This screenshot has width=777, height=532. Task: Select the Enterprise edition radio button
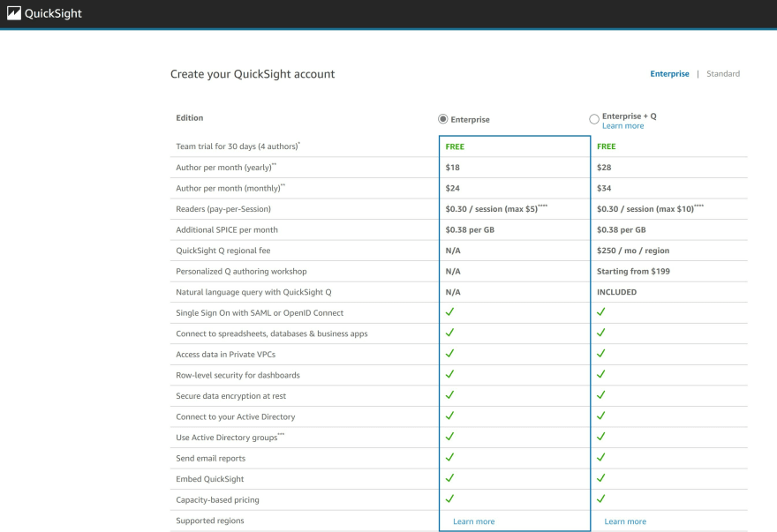[x=442, y=119]
